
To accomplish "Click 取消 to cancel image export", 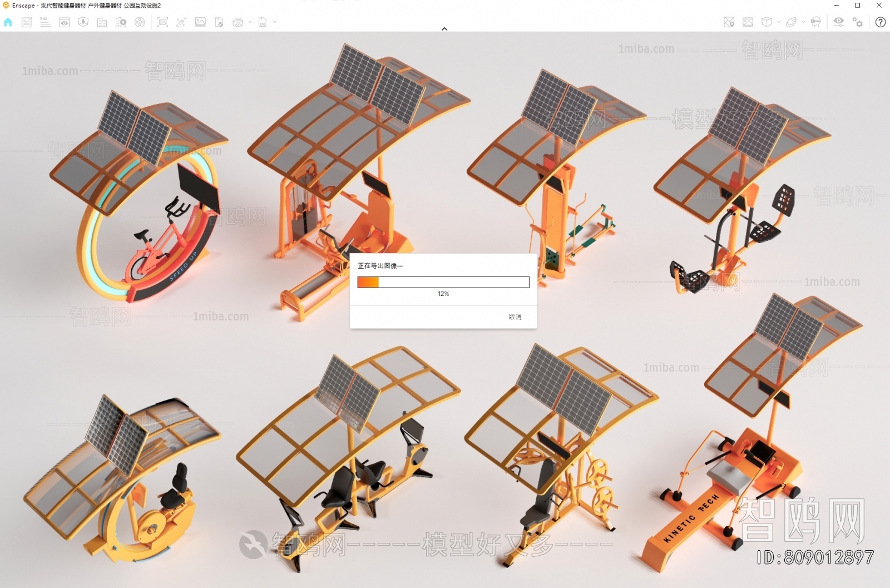I will [x=515, y=317].
